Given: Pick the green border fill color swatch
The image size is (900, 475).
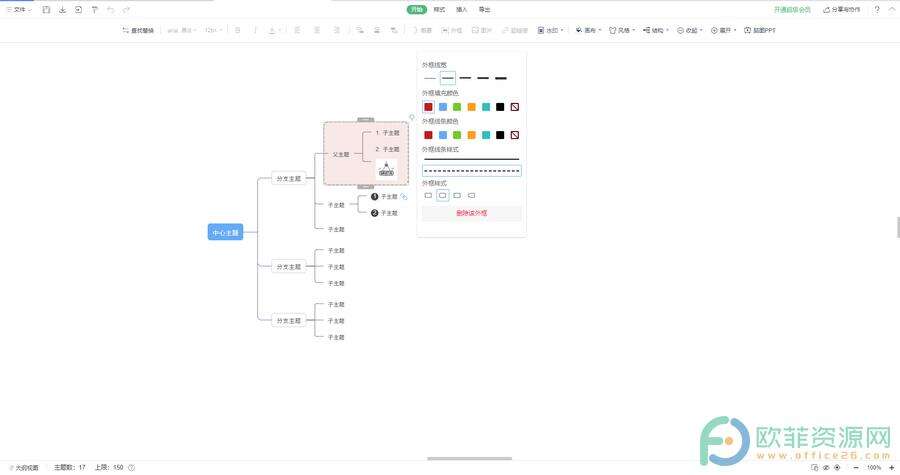Looking at the screenshot, I should [x=457, y=107].
